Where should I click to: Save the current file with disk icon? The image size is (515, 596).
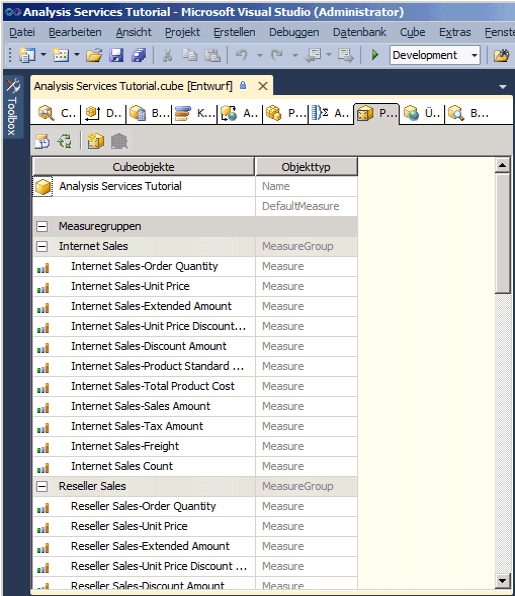pos(116,55)
